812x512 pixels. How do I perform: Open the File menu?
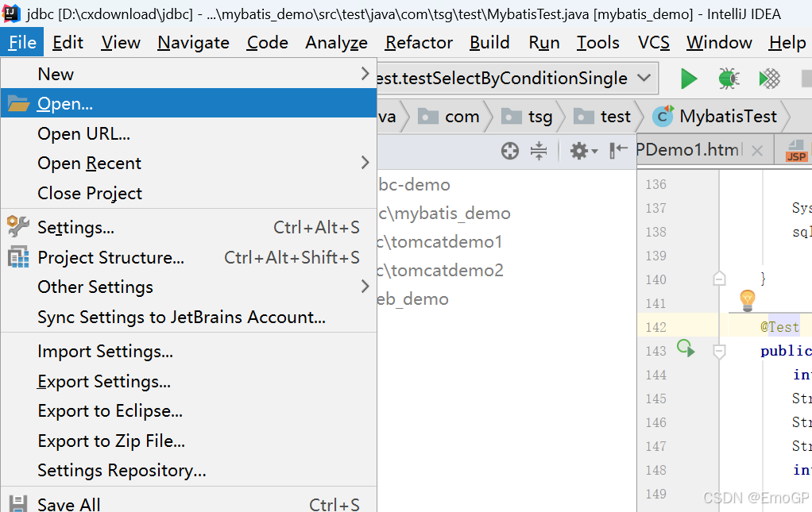[x=22, y=42]
